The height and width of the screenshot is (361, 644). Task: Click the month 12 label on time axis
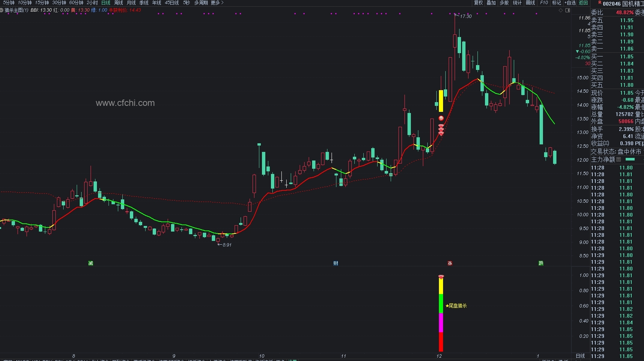point(439,356)
